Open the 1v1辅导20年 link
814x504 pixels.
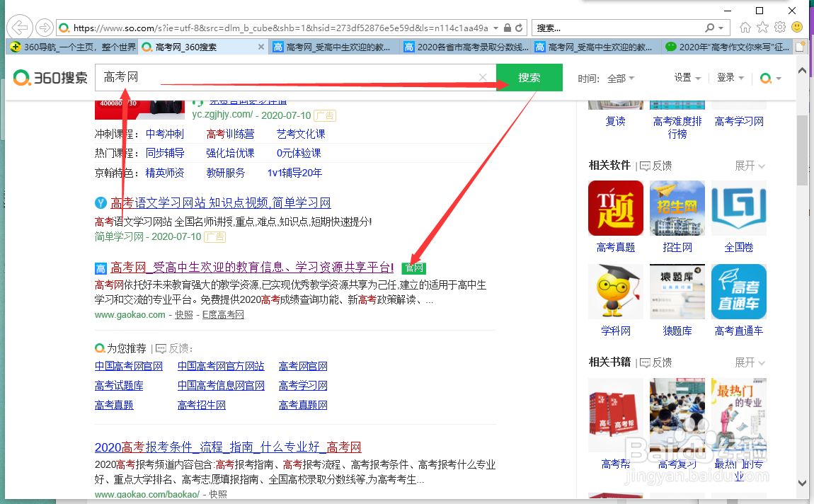coord(294,173)
